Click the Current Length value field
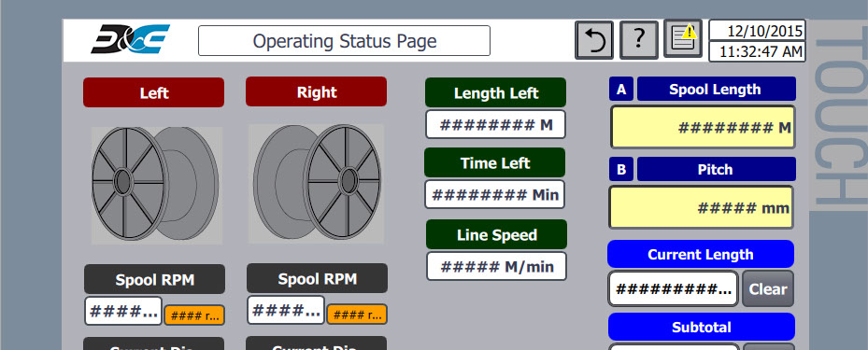The height and width of the screenshot is (350, 868). click(x=673, y=288)
